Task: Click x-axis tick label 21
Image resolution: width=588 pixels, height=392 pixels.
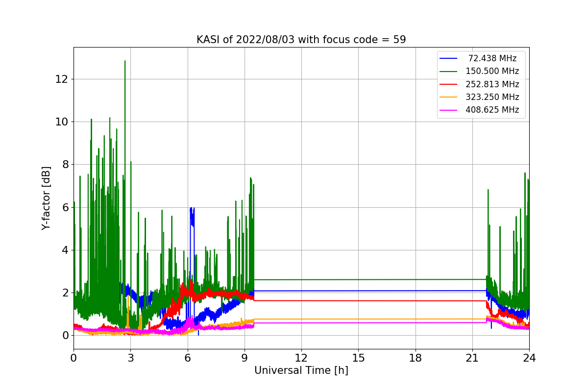Action: (472, 358)
